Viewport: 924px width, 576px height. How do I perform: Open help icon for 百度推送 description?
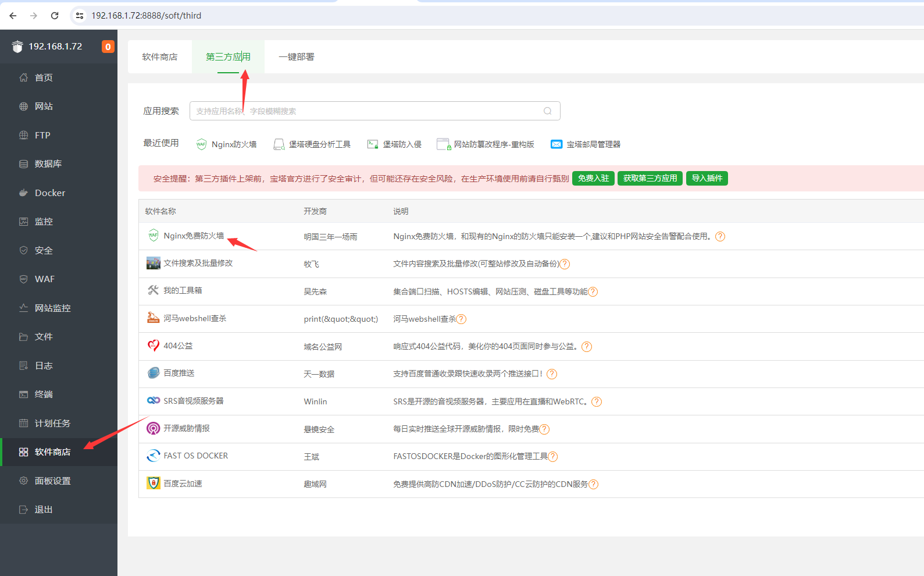click(x=552, y=374)
